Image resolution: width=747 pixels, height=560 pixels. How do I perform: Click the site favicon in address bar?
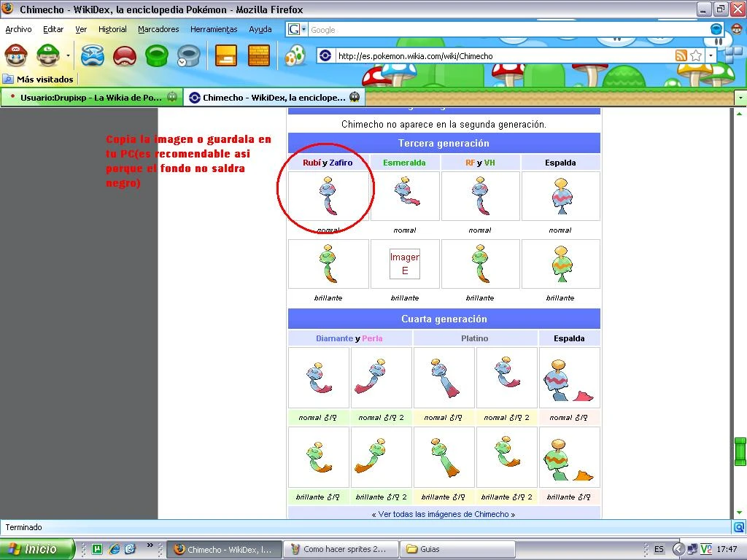[x=325, y=55]
